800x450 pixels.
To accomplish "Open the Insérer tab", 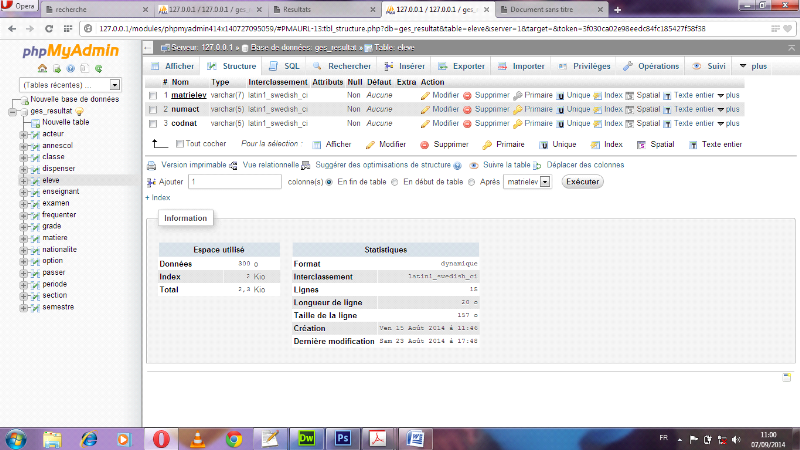I will pos(405,66).
